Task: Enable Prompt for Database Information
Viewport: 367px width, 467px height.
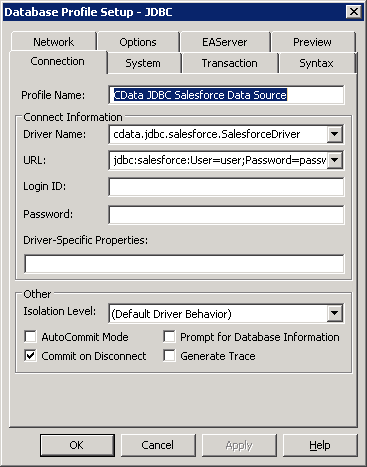Action: (x=169, y=337)
